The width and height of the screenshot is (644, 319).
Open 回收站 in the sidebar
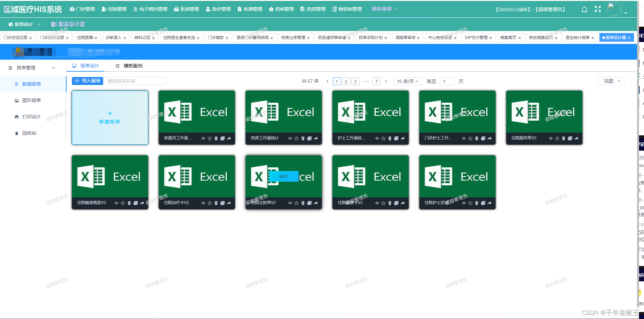[x=29, y=133]
